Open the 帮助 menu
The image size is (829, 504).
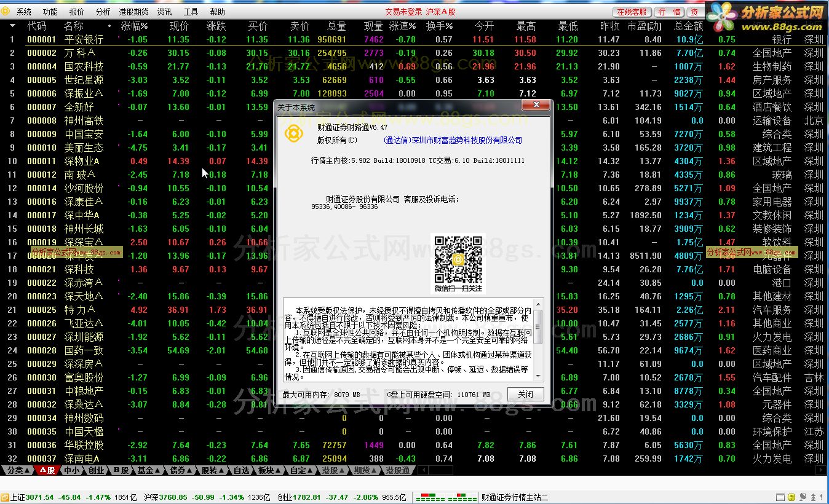pyautogui.click(x=217, y=12)
